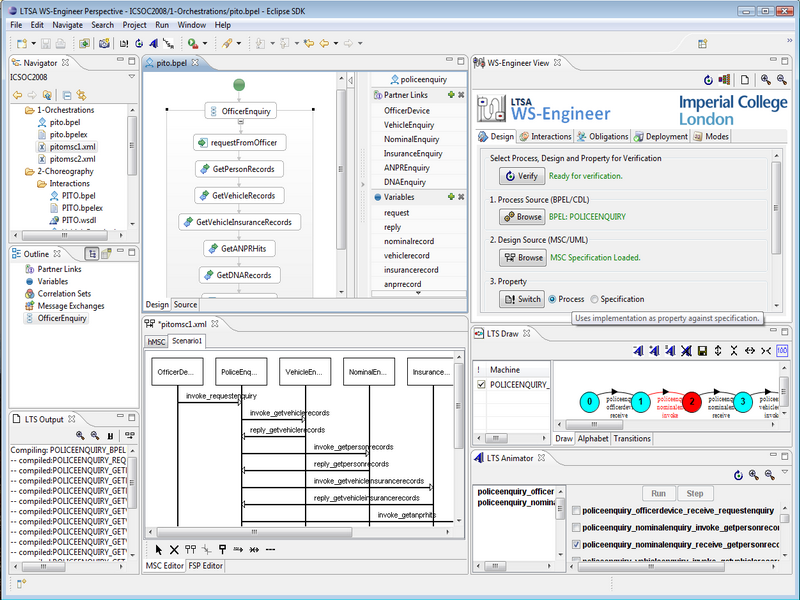This screenshot has width=800, height=600.
Task: Check policeenquiry_nominalenquiry_invoke_getpersonrecords checkbox
Action: tap(577, 528)
